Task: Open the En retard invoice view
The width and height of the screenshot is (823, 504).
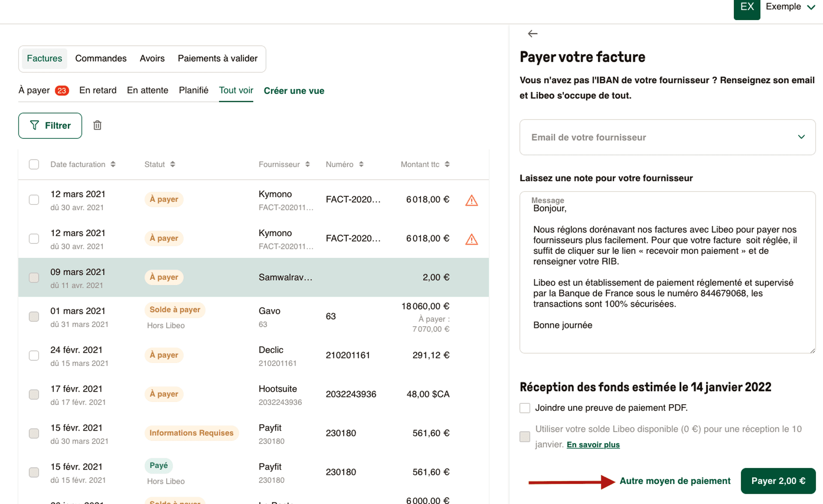Action: (98, 90)
